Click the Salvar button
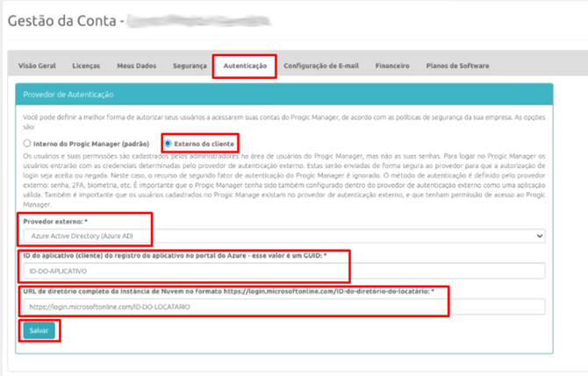The image size is (588, 376). point(39,330)
